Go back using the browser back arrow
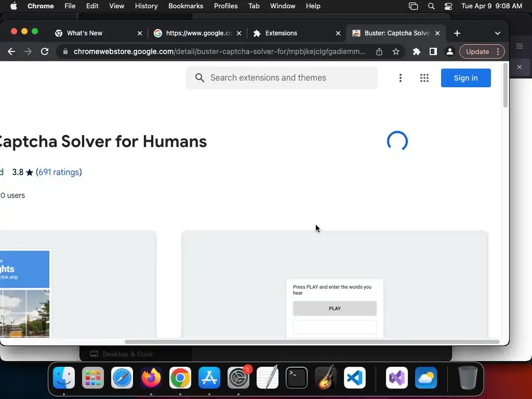The width and height of the screenshot is (532, 399). click(x=11, y=51)
